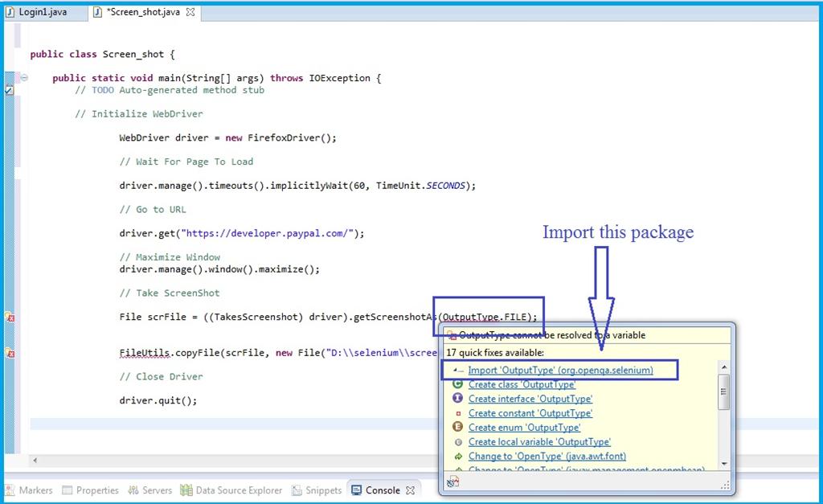Screen dimensions: 823x504
Task: Close the Console view tab
Action: click(x=411, y=490)
